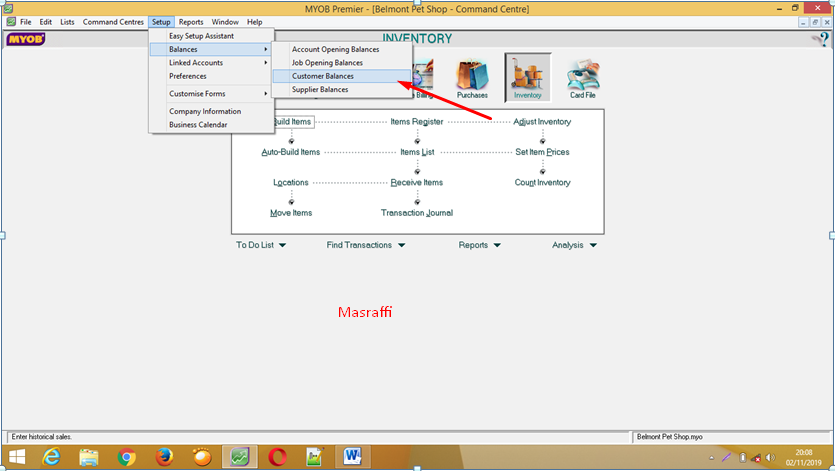Show hidden tray icons arrow
This screenshot has width=835, height=471.
click(x=711, y=458)
